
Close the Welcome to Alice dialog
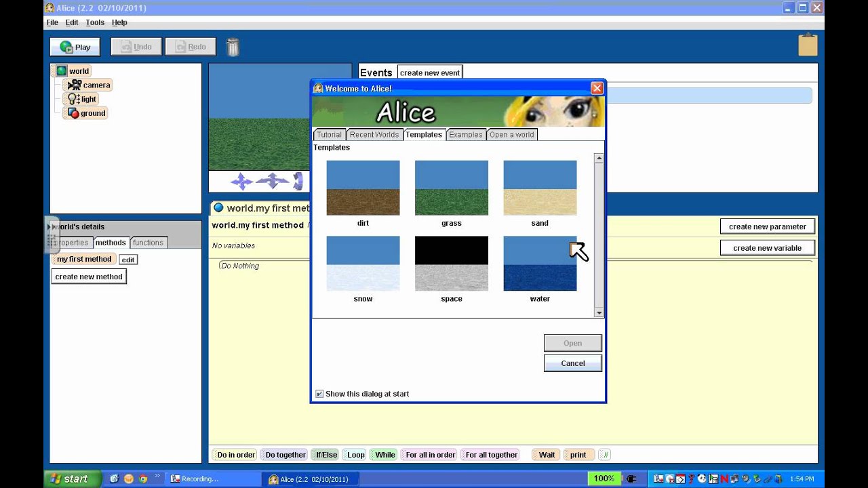(x=597, y=88)
